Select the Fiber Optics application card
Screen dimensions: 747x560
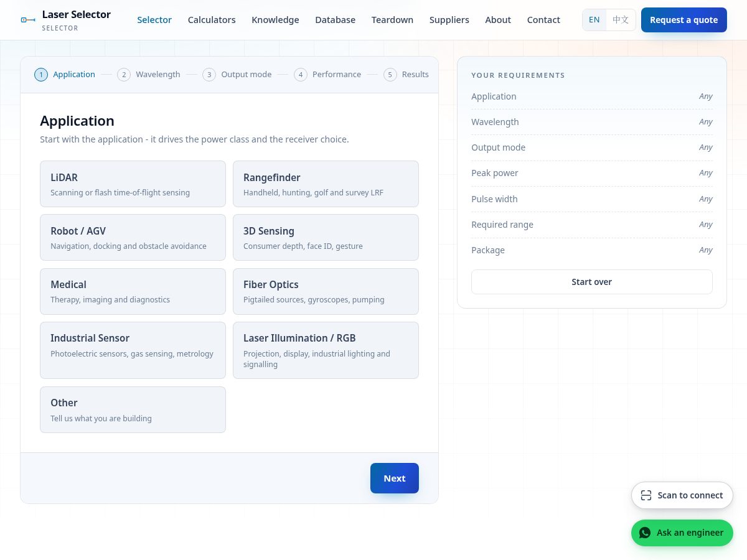326,291
